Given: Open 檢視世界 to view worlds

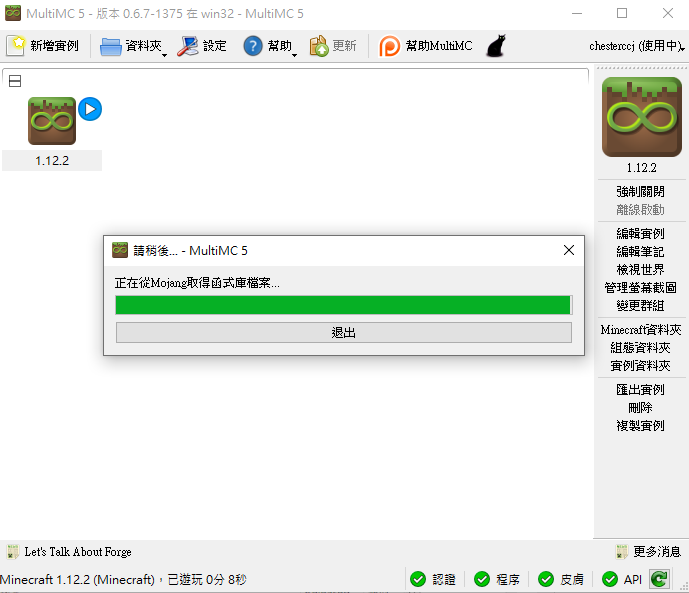Looking at the screenshot, I should [x=640, y=270].
